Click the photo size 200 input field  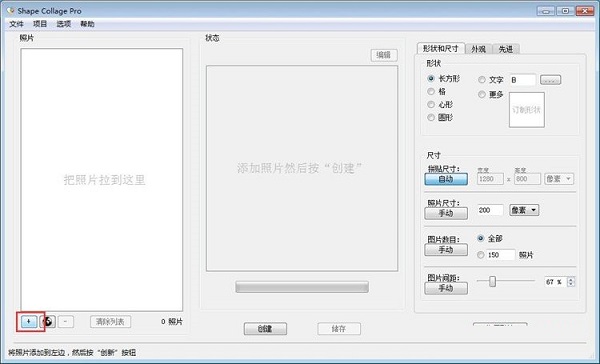[490, 210]
